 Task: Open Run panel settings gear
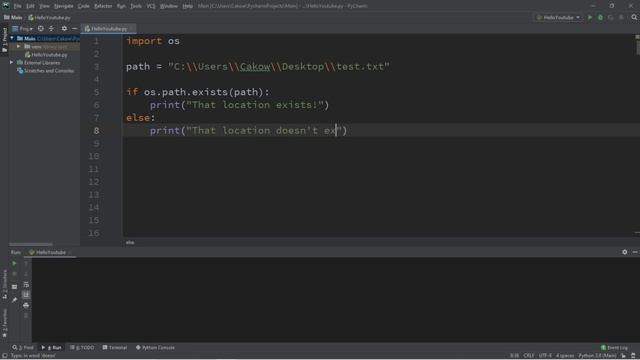tap(624, 252)
